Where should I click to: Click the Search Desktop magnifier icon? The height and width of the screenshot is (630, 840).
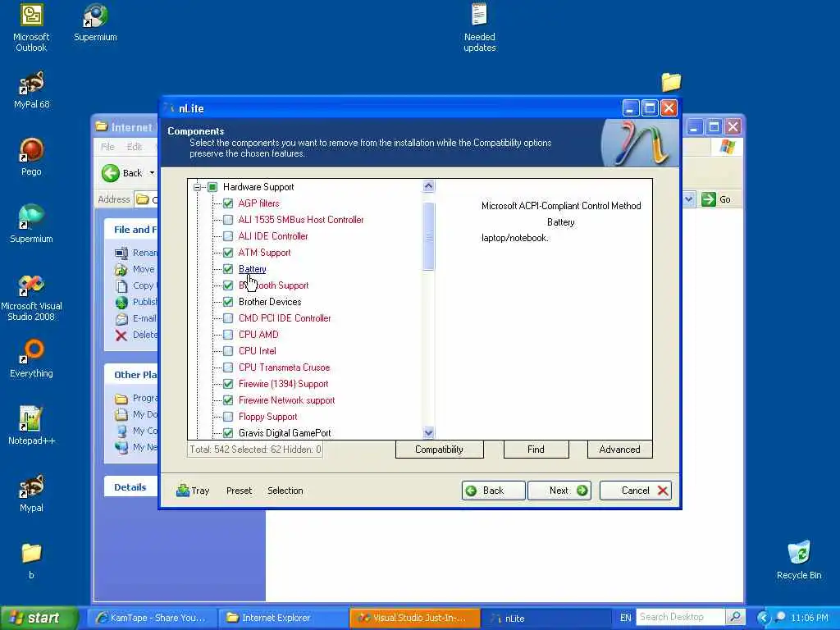[x=735, y=617]
